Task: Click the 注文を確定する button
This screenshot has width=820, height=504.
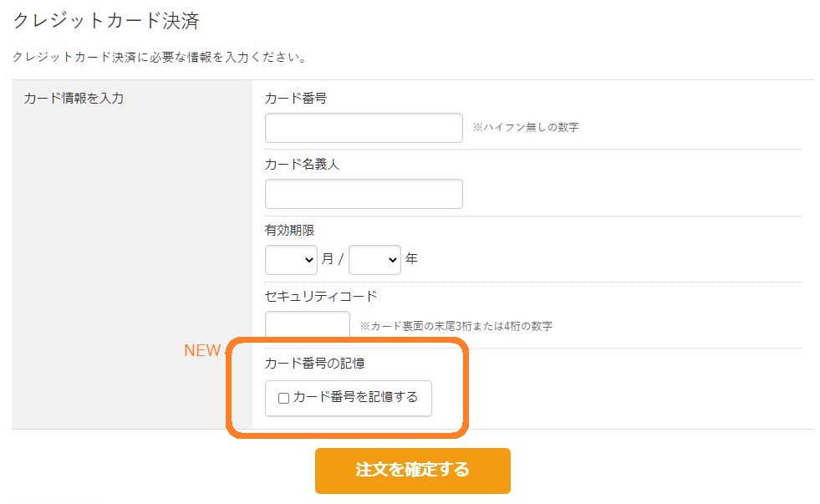Action: tap(413, 471)
